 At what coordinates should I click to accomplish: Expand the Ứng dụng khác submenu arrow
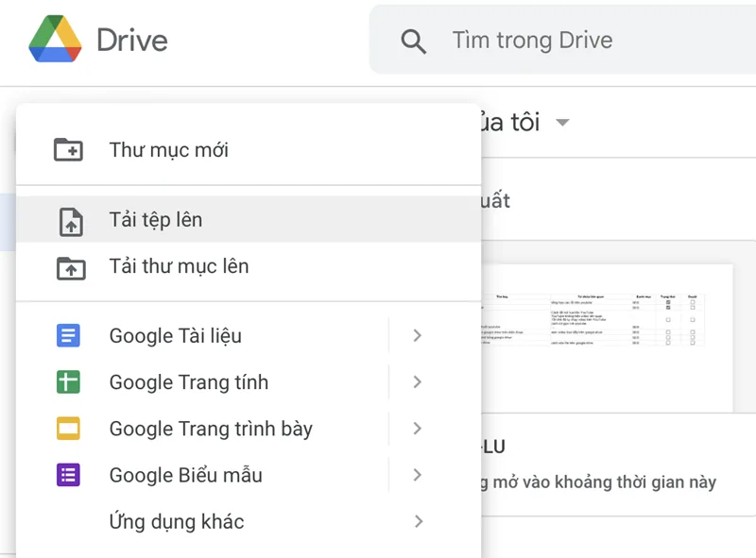click(x=419, y=521)
